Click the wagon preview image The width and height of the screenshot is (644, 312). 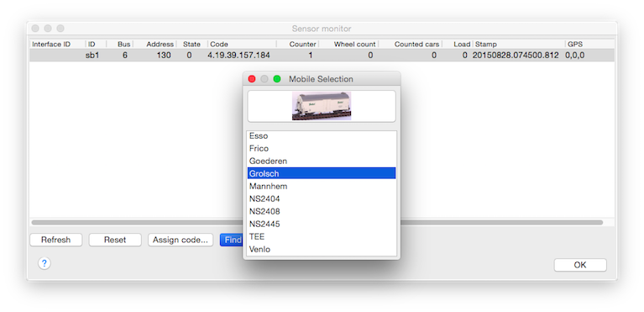tap(322, 106)
